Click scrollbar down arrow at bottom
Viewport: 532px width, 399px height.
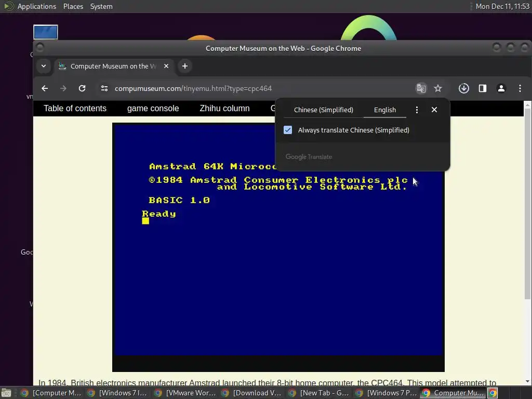pos(527,381)
